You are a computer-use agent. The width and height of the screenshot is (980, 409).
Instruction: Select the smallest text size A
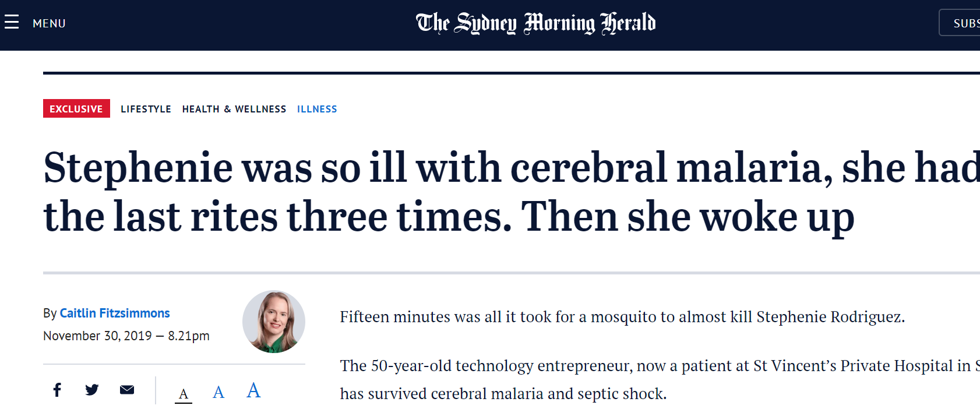coord(184,394)
